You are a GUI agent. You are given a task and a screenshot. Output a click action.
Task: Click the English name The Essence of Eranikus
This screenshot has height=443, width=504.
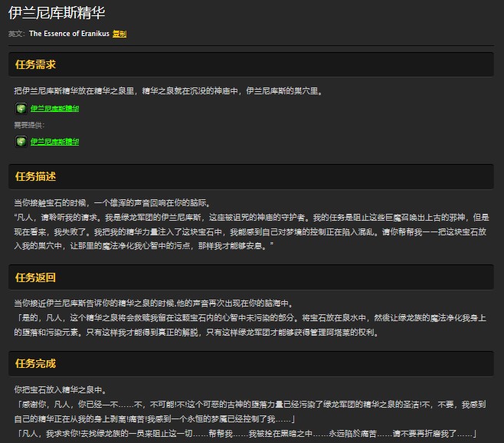pos(69,34)
